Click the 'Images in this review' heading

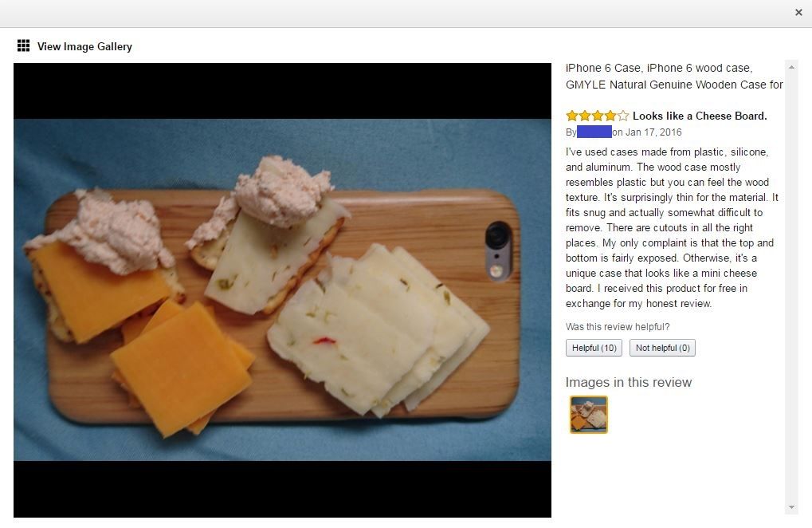628,382
